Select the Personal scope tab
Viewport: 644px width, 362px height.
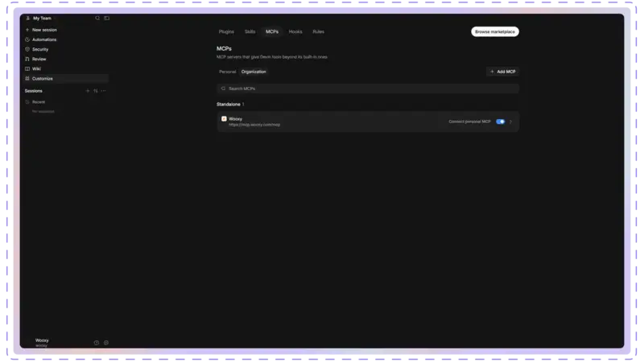tap(227, 72)
